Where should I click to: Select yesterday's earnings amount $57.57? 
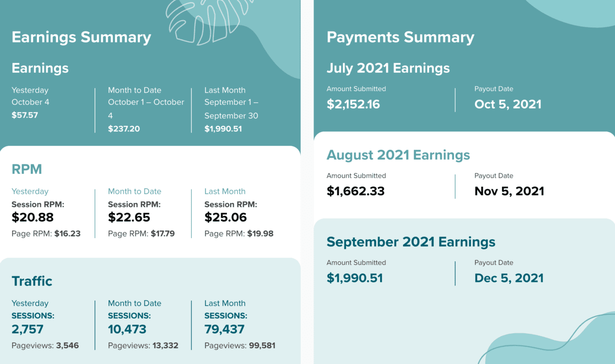pos(25,115)
